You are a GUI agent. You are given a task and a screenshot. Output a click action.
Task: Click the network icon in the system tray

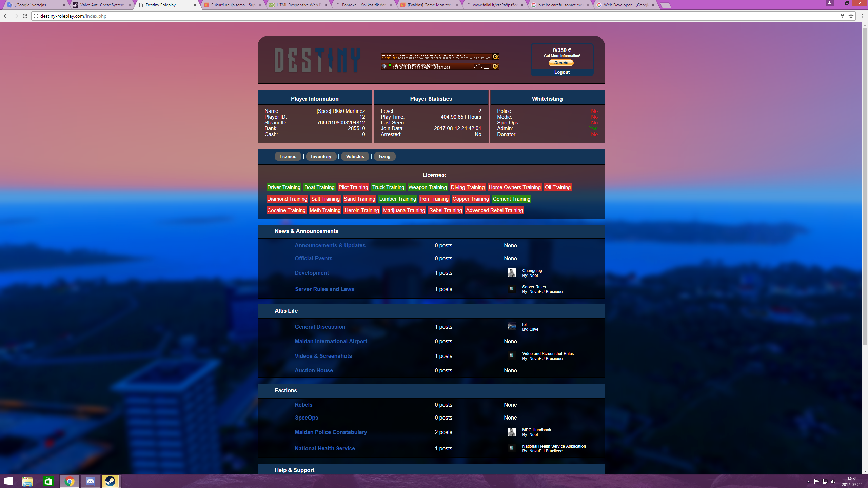825,482
